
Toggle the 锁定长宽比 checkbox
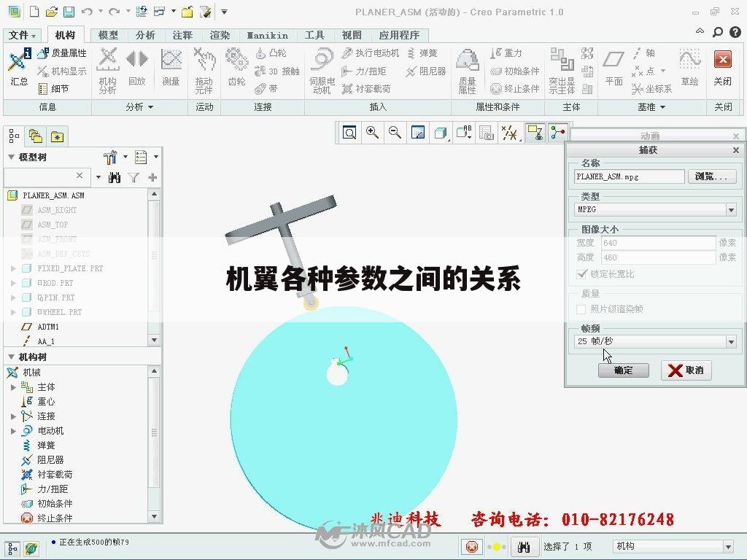coord(581,274)
